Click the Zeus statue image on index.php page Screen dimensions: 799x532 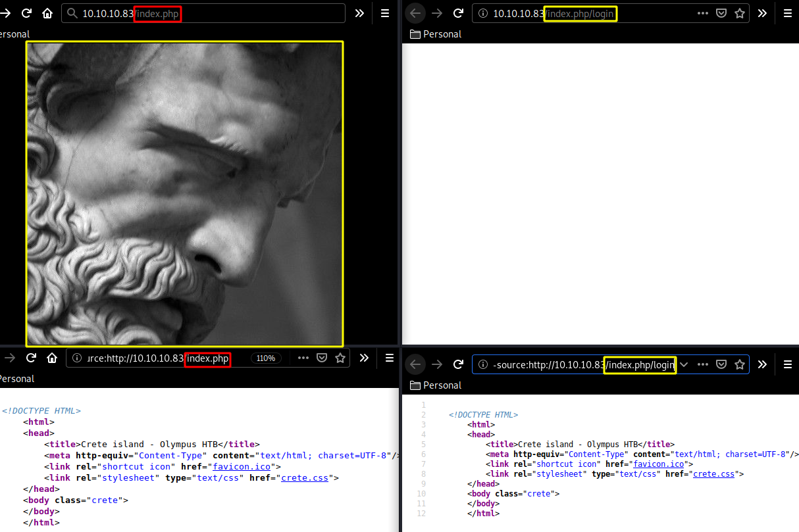[x=185, y=194]
